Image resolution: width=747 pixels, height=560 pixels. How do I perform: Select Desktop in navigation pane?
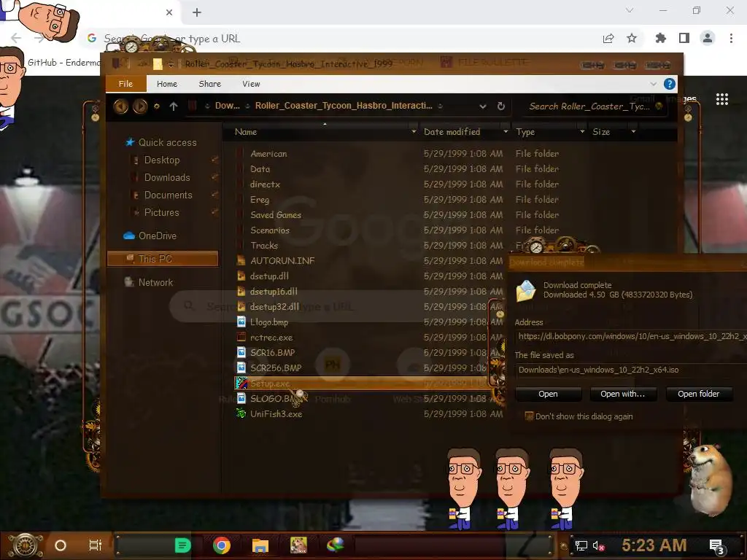tap(162, 160)
